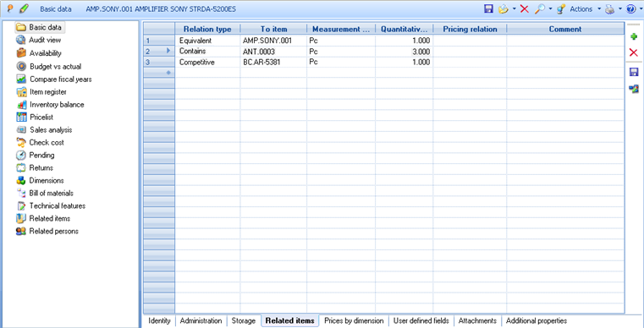The image size is (644, 328).
Task: Open Technical features view
Action: pyautogui.click(x=57, y=206)
